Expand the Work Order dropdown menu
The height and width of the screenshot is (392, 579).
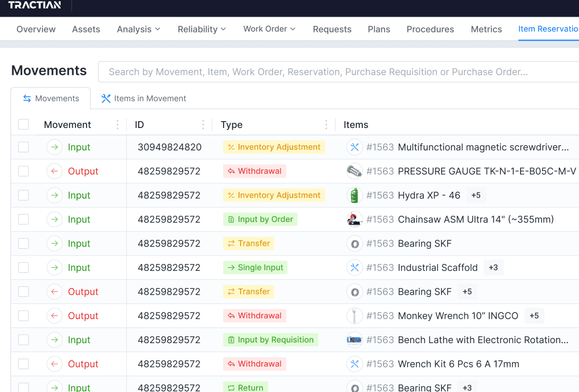269,29
